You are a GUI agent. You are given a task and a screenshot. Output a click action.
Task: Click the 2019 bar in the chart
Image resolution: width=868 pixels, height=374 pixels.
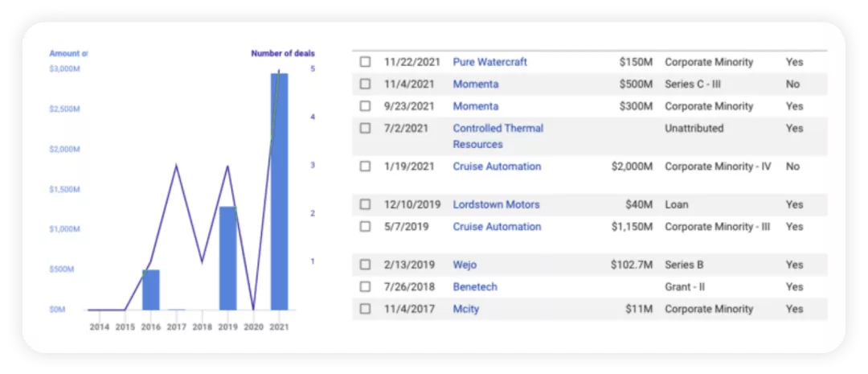[228, 258]
